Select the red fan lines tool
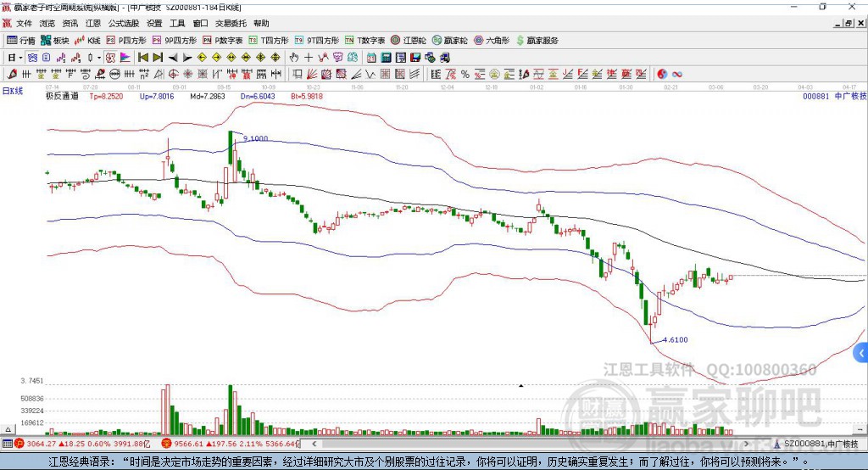 [x=312, y=75]
